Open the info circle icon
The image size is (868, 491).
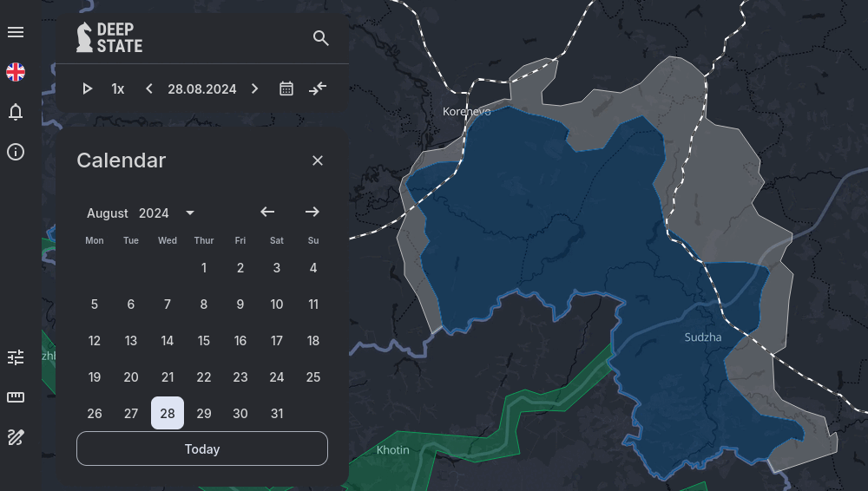[16, 152]
